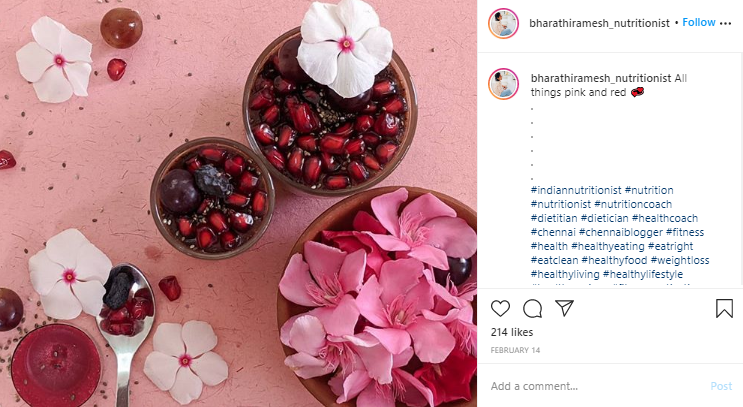The width and height of the screenshot is (743, 407).
Task: Open profile picture in post header
Action: [503, 23]
